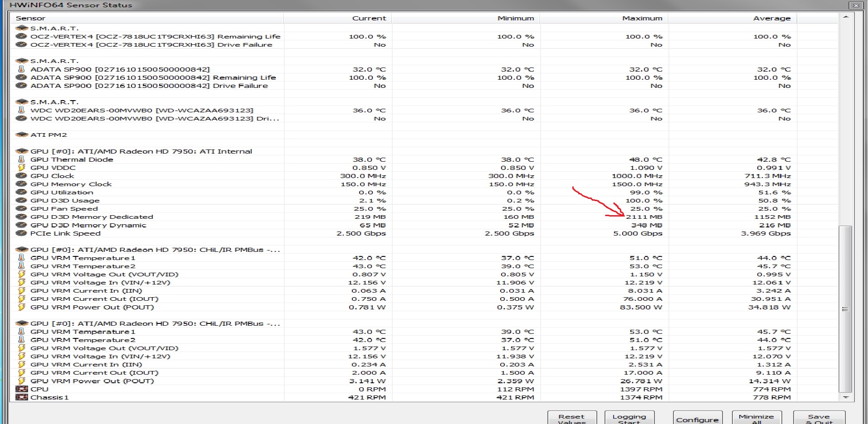
Task: Select the GPU Memory Clock label
Action: pos(71,184)
